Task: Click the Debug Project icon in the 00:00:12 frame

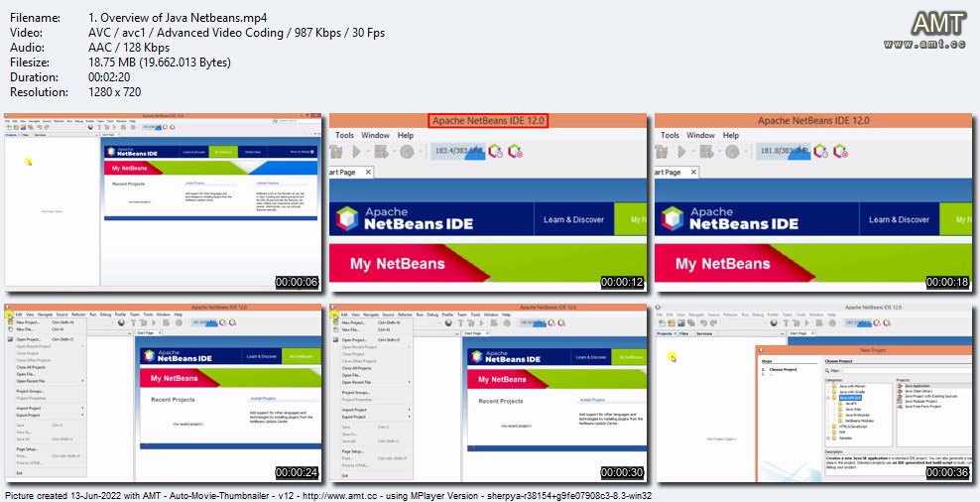Action: pyautogui.click(x=381, y=151)
